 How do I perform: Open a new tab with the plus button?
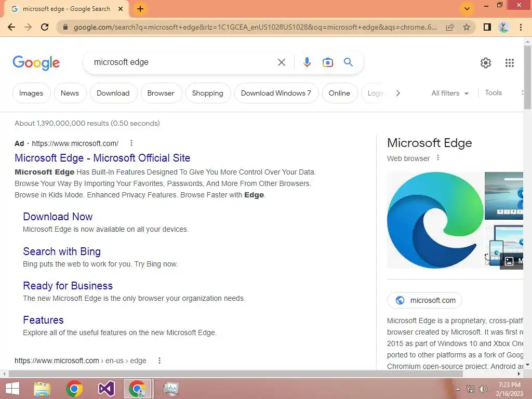(140, 9)
